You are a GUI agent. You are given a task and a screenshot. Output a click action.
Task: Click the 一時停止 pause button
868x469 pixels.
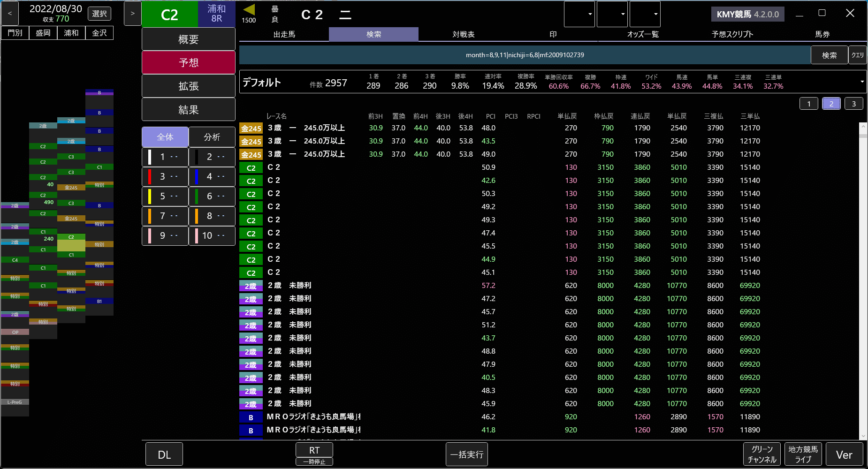[x=314, y=462]
